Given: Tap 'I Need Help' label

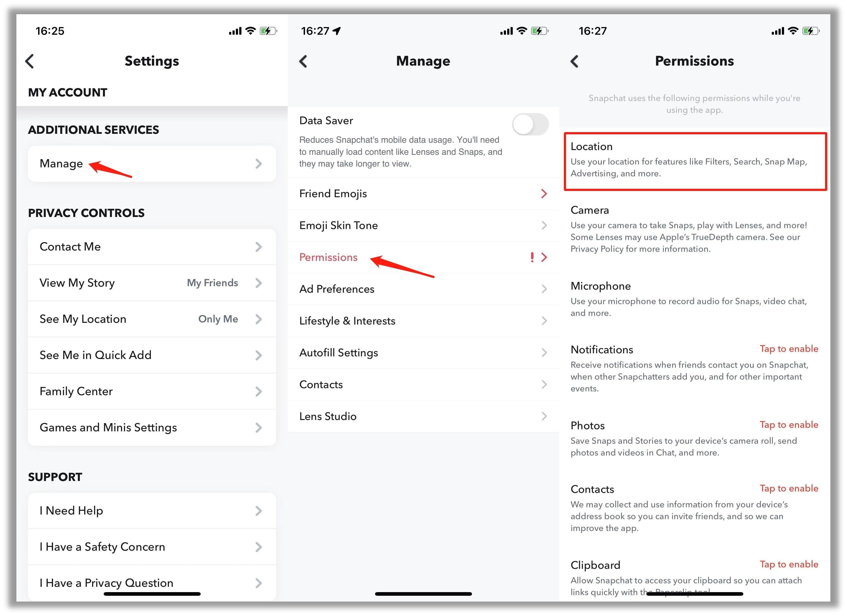Looking at the screenshot, I should click(71, 511).
